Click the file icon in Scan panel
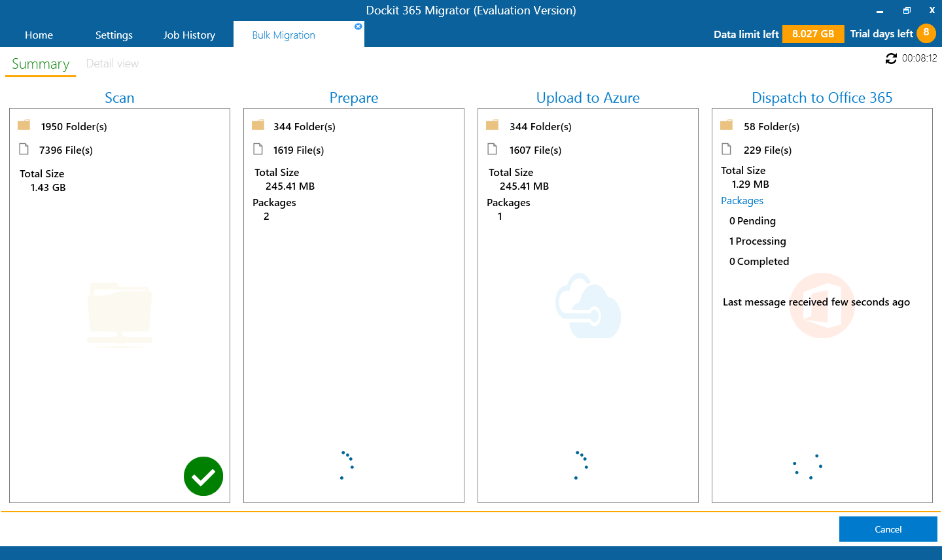This screenshot has height=560, width=942. tap(24, 149)
